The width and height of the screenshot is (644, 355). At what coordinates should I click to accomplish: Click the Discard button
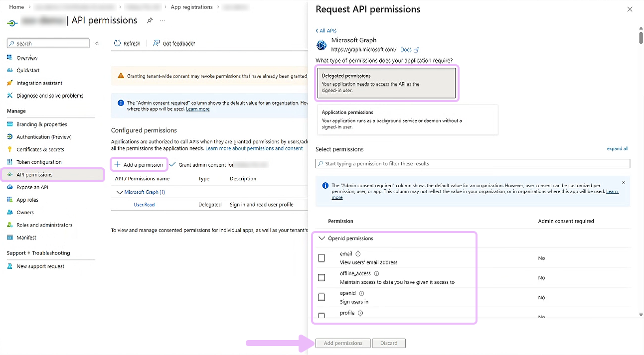pos(389,343)
